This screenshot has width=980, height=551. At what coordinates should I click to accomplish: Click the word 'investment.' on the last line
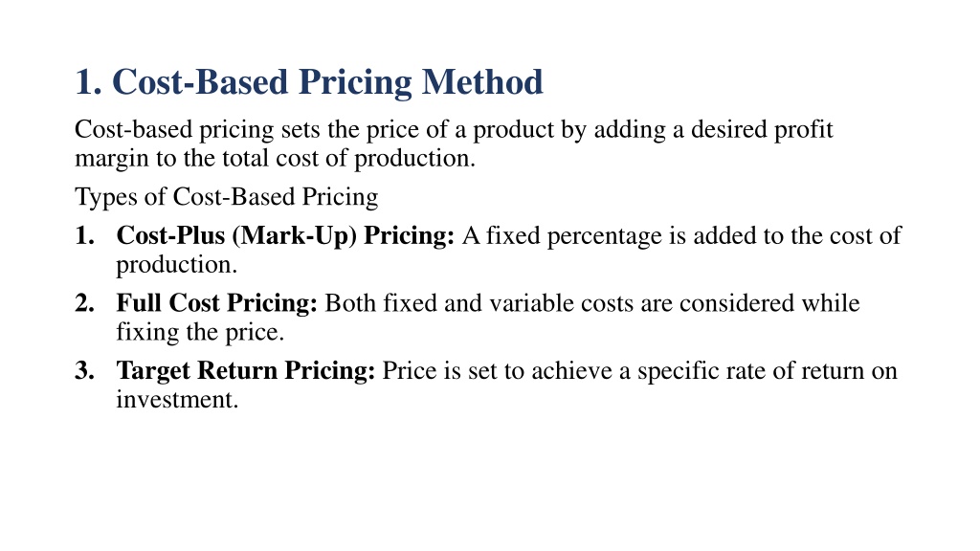176,399
